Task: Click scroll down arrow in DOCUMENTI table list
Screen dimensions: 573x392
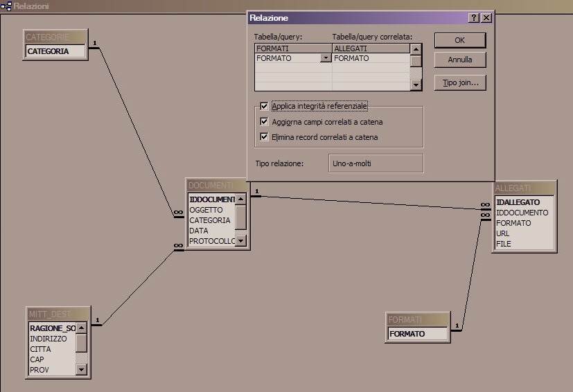Action: pos(240,240)
